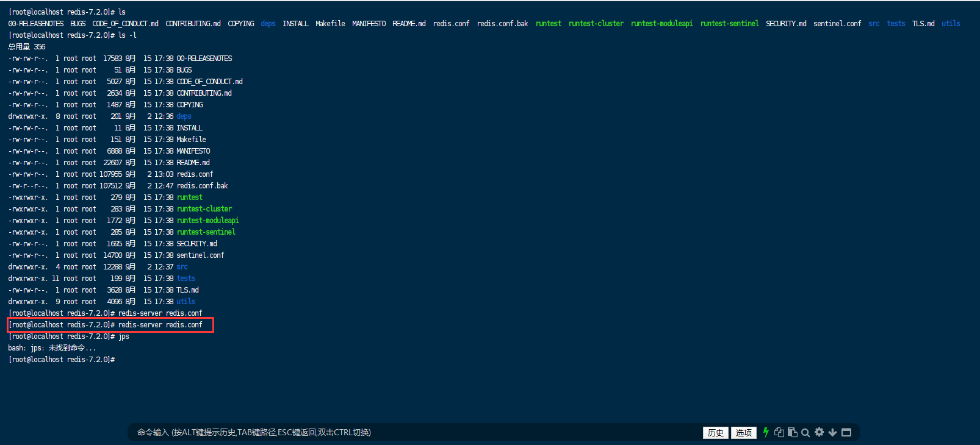Click the green lightning bolt quick-command icon

(766, 432)
